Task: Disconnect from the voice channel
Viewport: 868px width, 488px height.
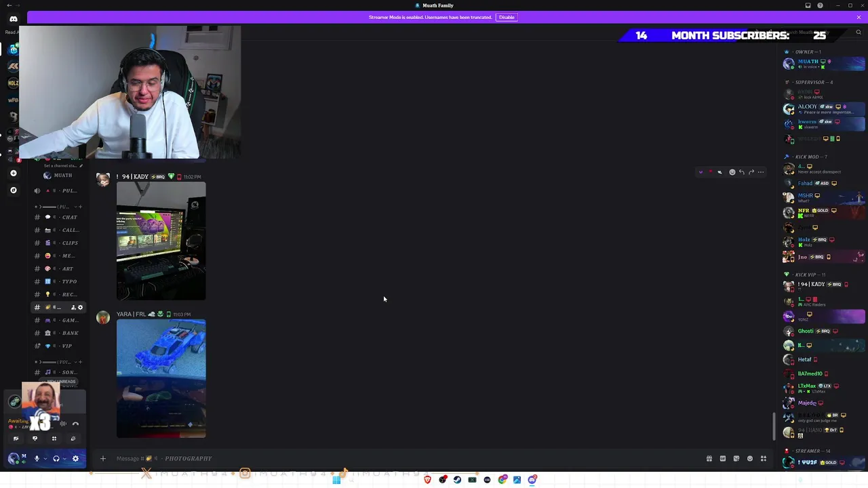Action: tap(75, 424)
